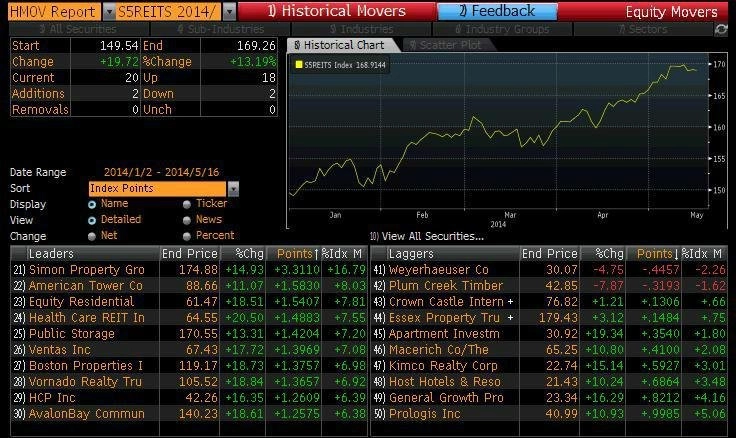The height and width of the screenshot is (438, 736).
Task: Click yellow S5REITS Index legend square
Action: coord(298,65)
